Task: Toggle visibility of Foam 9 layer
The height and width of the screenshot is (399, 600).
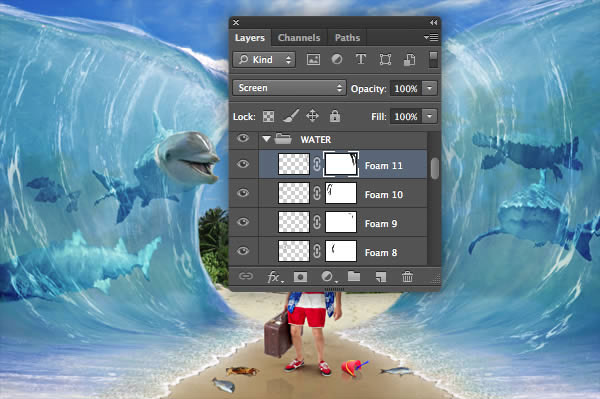Action: 243,222
